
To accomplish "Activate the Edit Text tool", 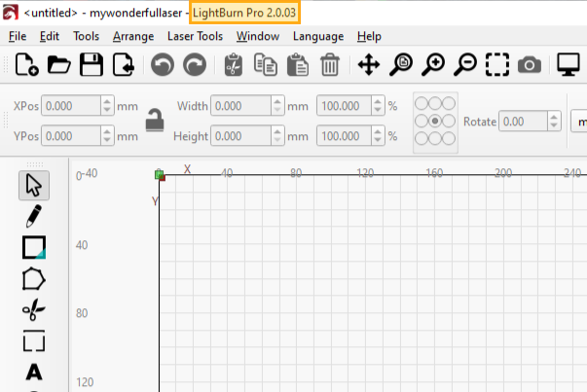I will point(34,372).
